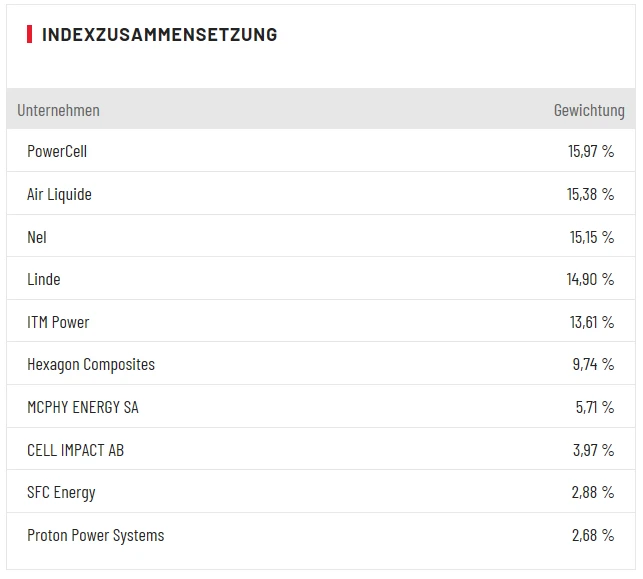The width and height of the screenshot is (643, 579).
Task: Select the SFC Energy row name
Action: pos(61,492)
